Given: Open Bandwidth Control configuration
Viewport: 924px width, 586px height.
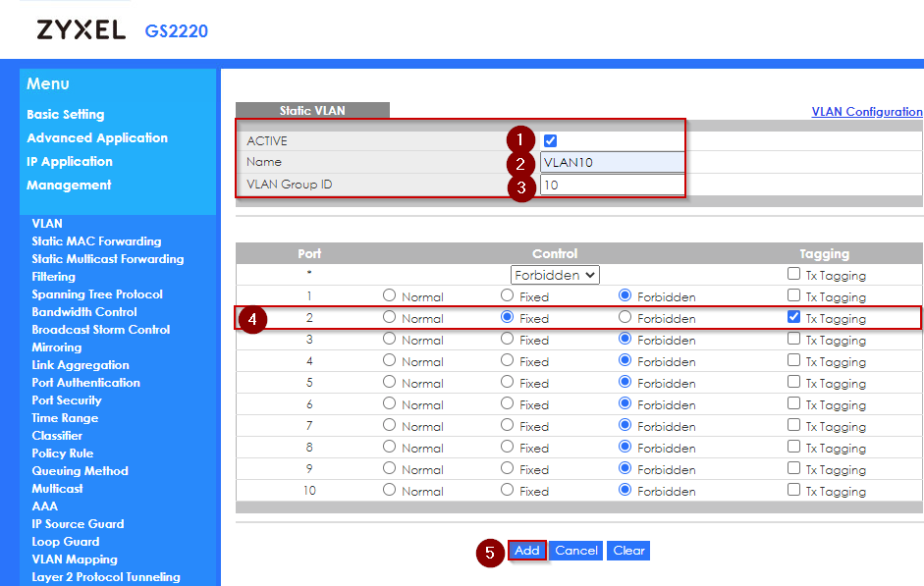Looking at the screenshot, I should tap(84, 311).
